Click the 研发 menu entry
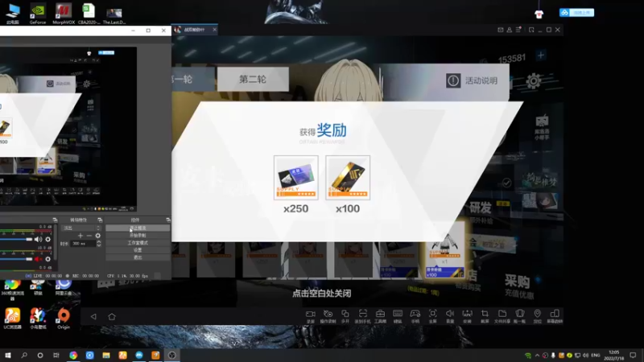 pos(481,208)
